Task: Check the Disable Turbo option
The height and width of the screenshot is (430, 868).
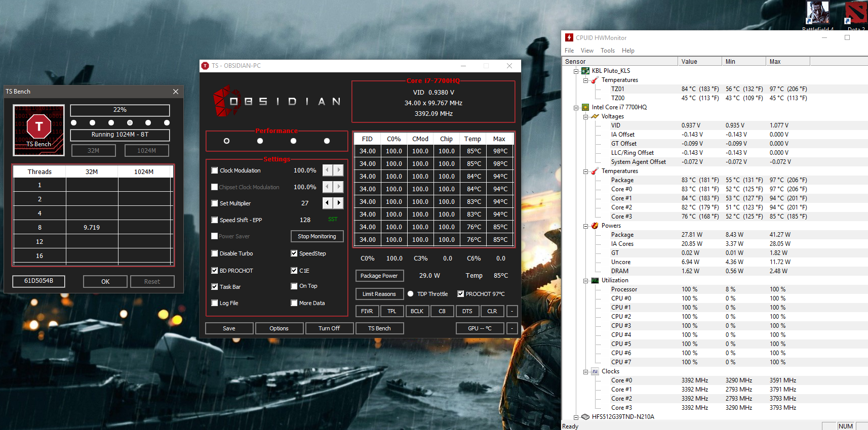Action: (x=215, y=253)
